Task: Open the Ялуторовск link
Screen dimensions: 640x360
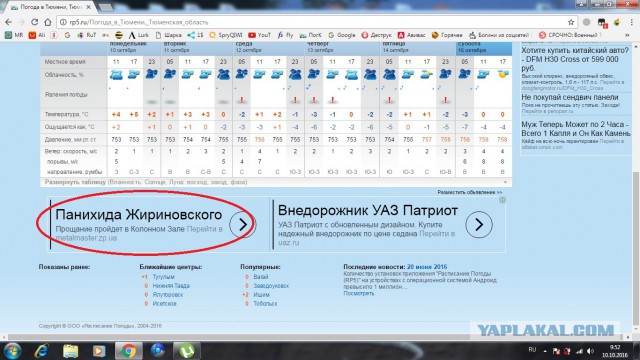Action: (x=168, y=295)
